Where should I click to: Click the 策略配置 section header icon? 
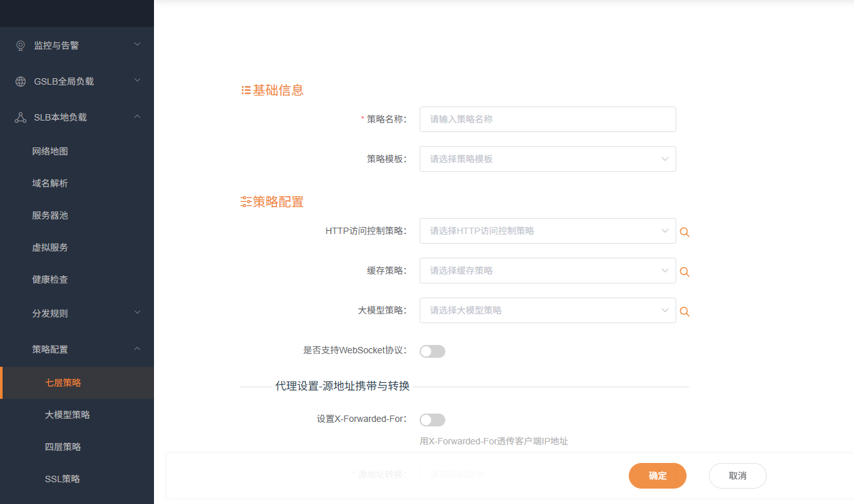(x=244, y=201)
